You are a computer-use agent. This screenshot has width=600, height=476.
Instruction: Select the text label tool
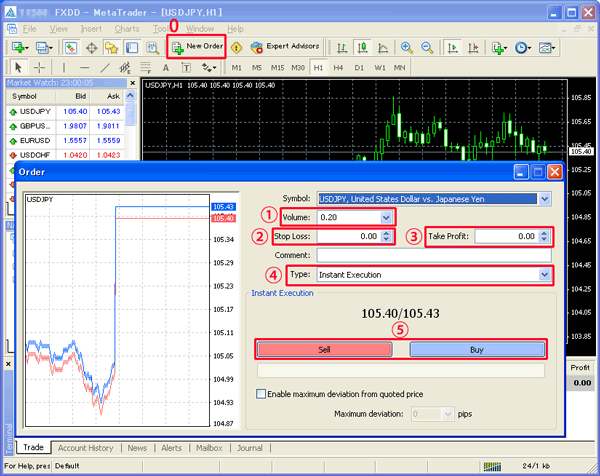coord(186,68)
